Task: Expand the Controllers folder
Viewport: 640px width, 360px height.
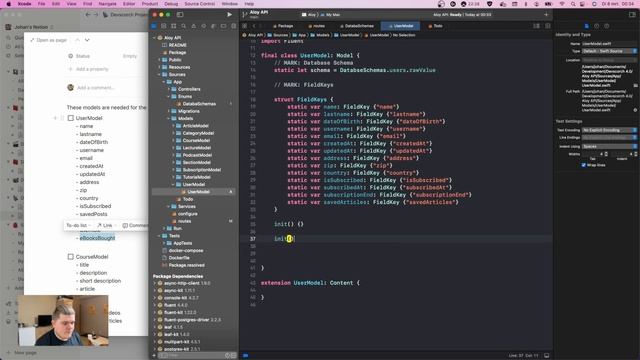Action: coord(169,89)
